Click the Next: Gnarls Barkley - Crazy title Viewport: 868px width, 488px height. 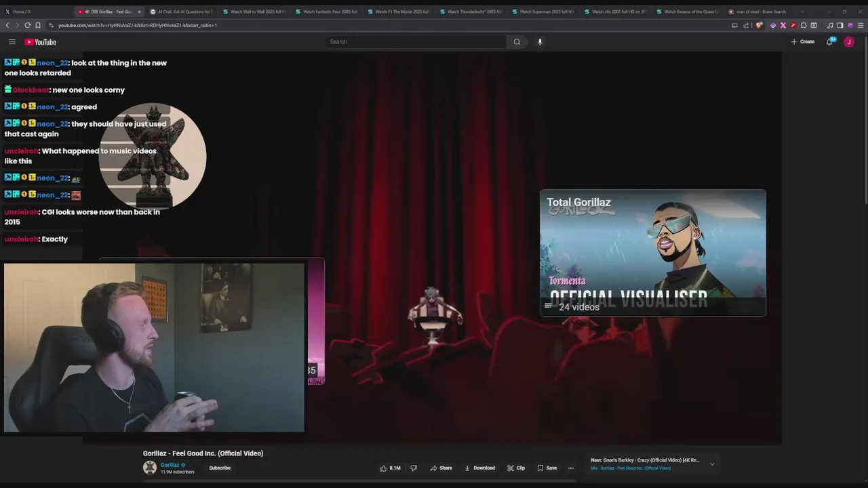point(645,460)
